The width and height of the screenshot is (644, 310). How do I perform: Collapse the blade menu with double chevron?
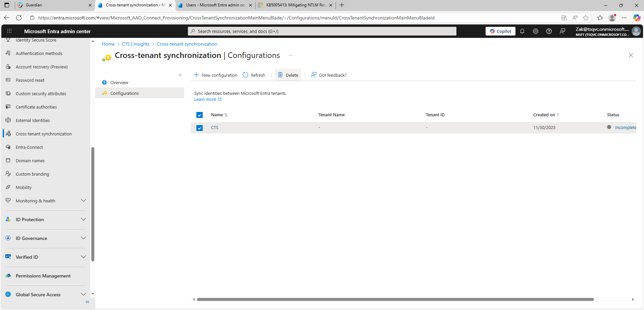(180, 75)
